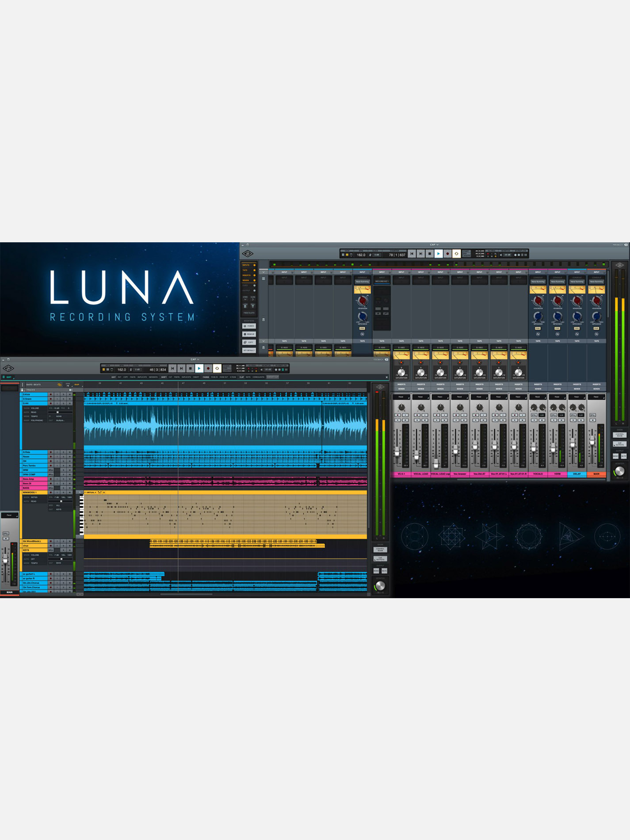The image size is (630, 840).
Task: Click Record in the timeline window transport
Action: coord(208,368)
